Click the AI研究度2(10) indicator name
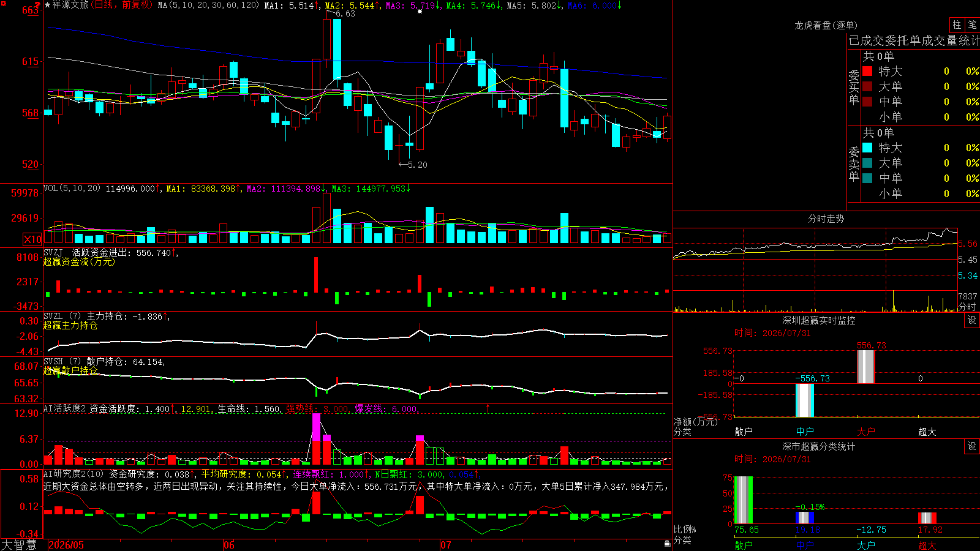Screen dimensions: 980x551 click(x=73, y=474)
